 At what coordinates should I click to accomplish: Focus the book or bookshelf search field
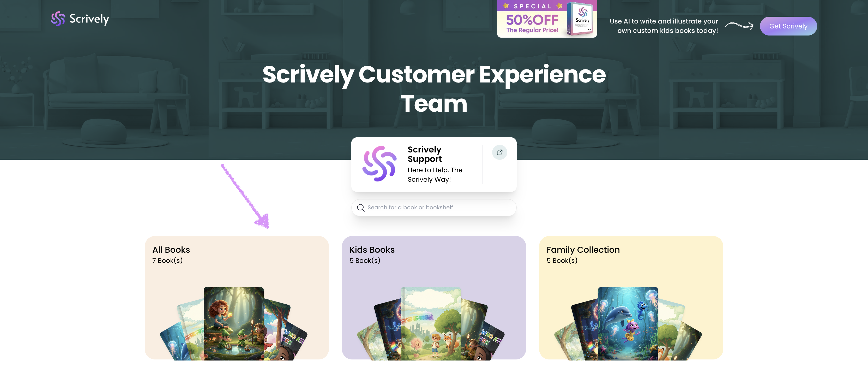[x=434, y=208]
